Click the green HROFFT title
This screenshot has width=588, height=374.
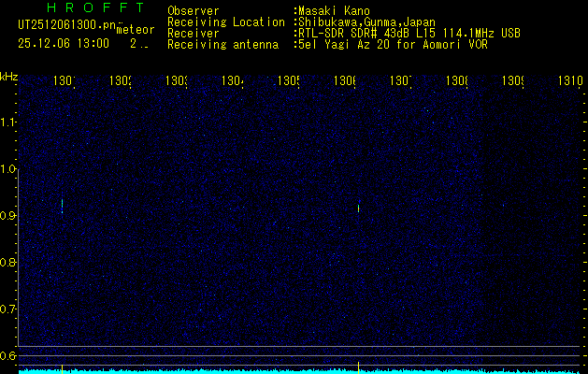pyautogui.click(x=95, y=7)
